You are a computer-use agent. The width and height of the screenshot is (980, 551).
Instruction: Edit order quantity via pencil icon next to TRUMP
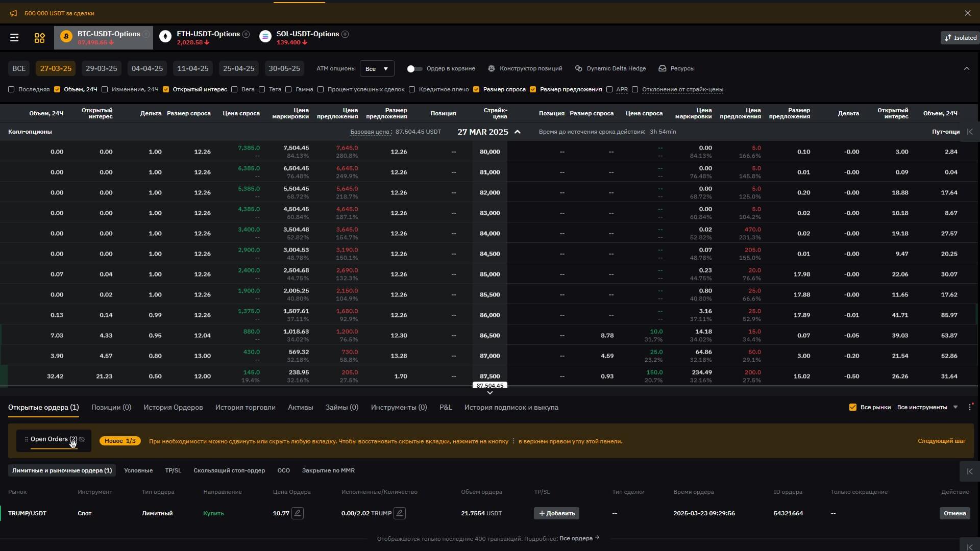tap(400, 513)
